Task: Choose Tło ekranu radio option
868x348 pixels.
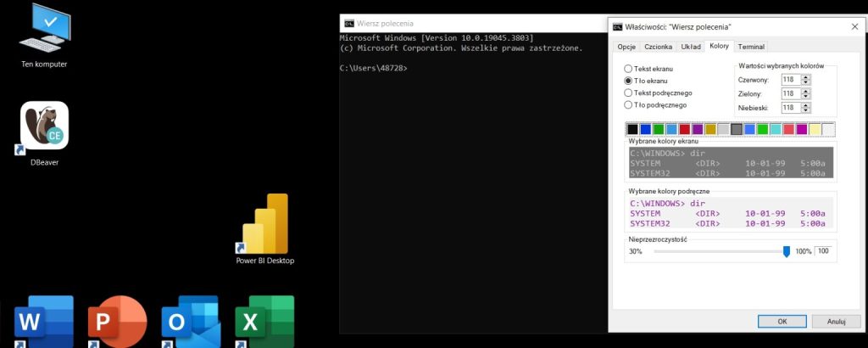Action: tap(646, 81)
